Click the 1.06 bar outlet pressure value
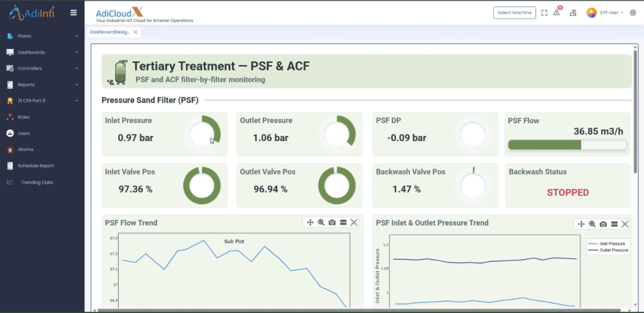 [270, 138]
